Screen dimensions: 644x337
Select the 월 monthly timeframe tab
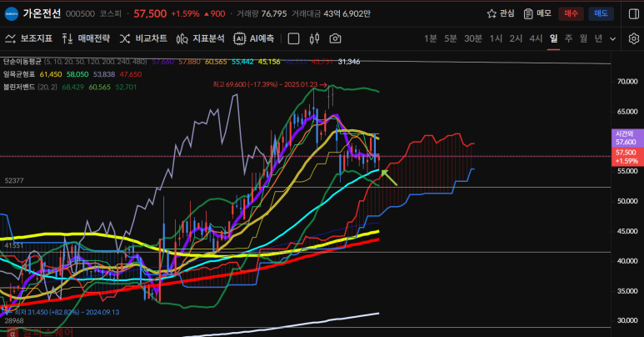[x=583, y=38]
